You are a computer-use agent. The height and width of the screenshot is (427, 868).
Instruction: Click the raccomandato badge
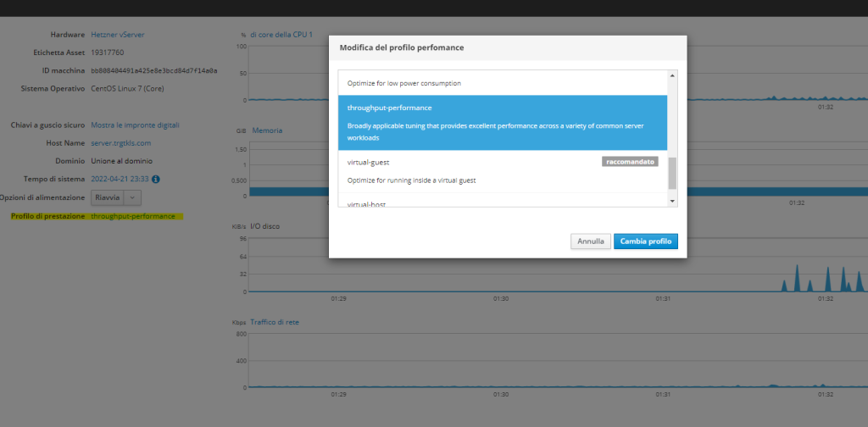[x=630, y=161]
